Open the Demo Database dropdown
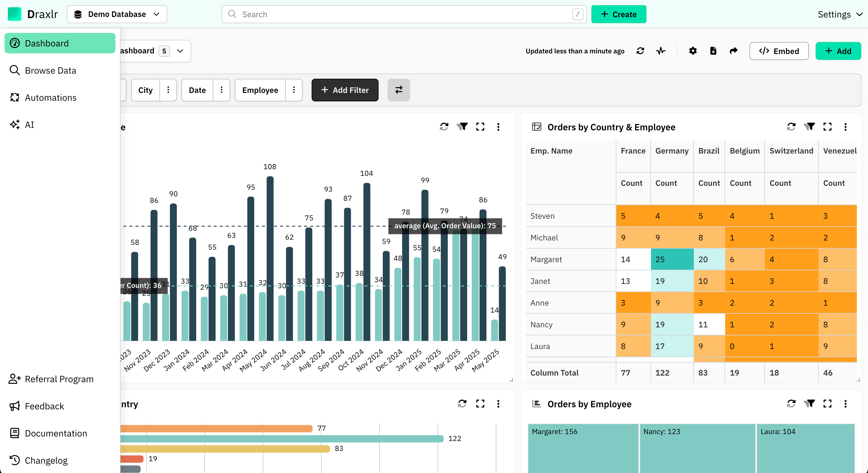This screenshot has width=868, height=473. click(117, 14)
